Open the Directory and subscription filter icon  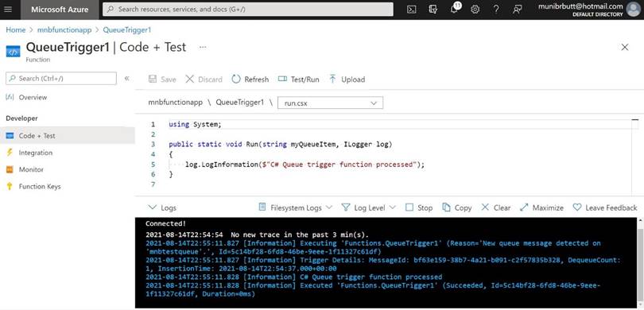[x=433, y=10]
